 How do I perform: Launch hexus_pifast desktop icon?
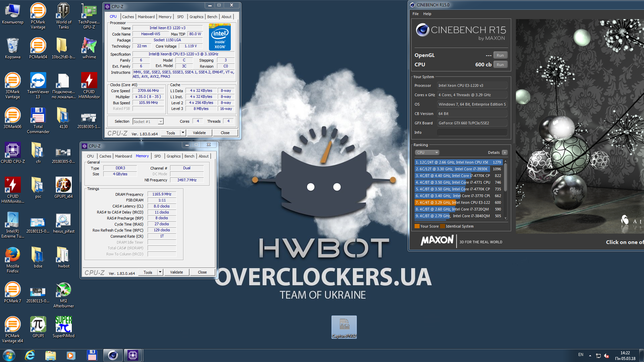pyautogui.click(x=63, y=222)
